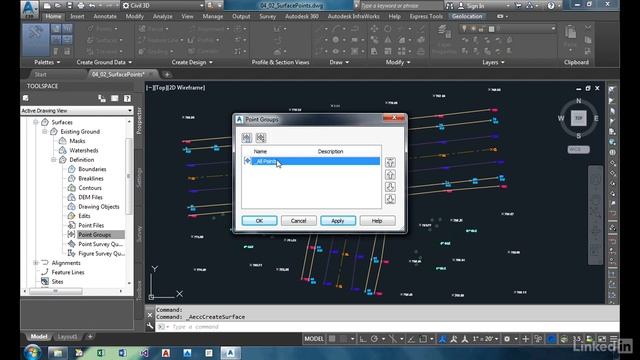
Task: Open Windows Start button
Action: pos(32,352)
